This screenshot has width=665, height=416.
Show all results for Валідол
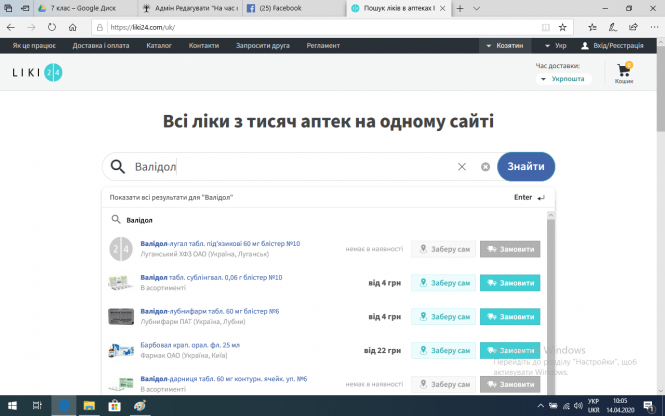328,197
